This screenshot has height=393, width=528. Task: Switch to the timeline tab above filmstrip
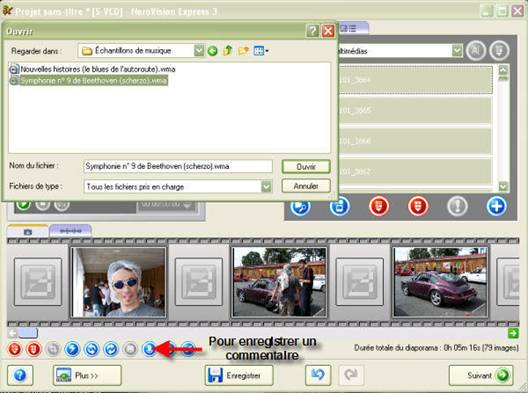(x=71, y=231)
